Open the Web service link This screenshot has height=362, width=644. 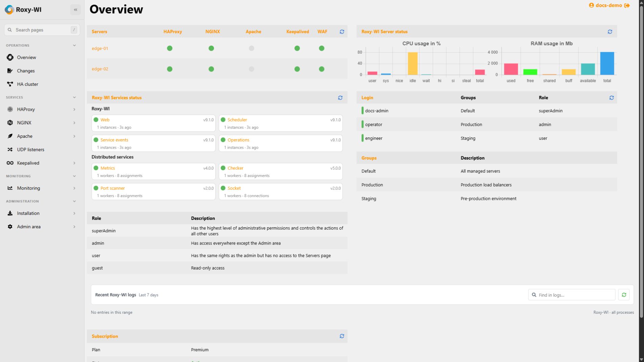tap(105, 120)
